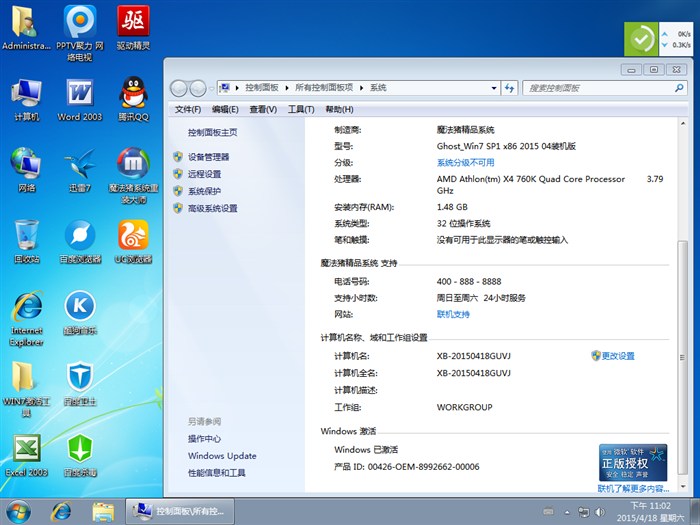
Task: Open the Windows Start orb
Action: tap(18, 512)
